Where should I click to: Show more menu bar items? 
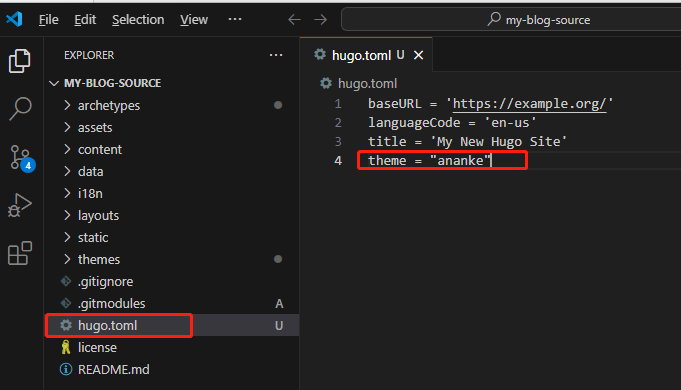click(235, 19)
